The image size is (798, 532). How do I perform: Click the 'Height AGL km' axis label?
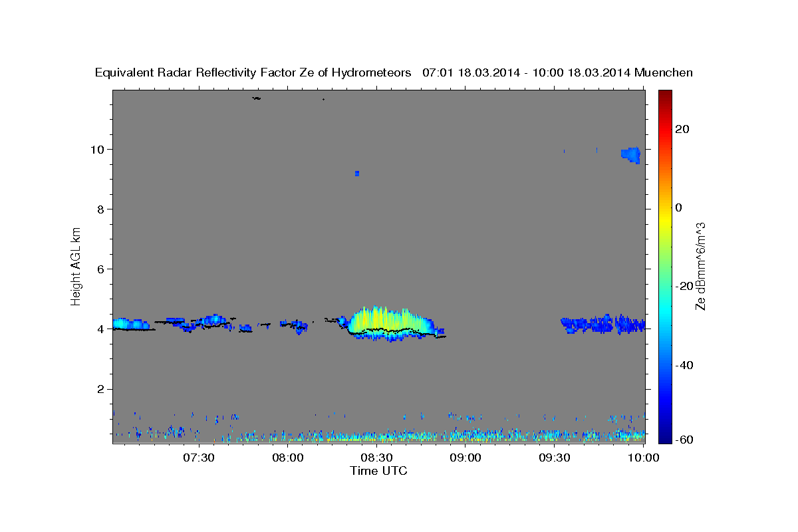(x=76, y=265)
